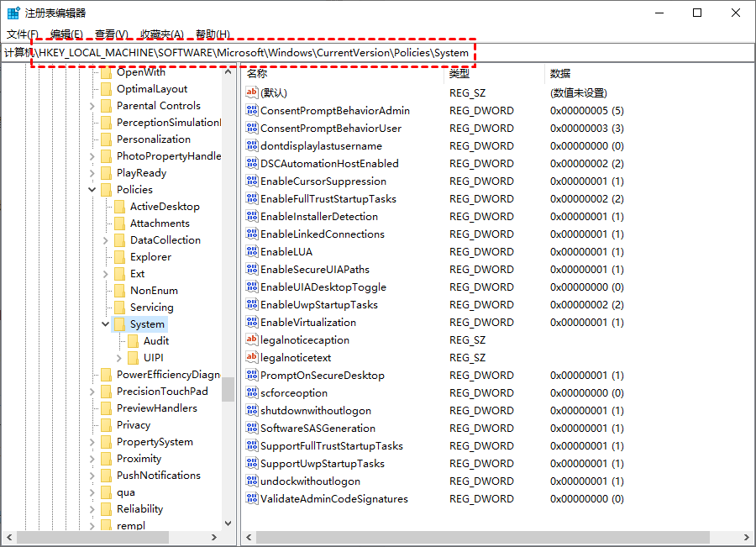Click the DWORD icon beside scforceoption
Viewport: 756px width, 547px height.
pyautogui.click(x=252, y=392)
